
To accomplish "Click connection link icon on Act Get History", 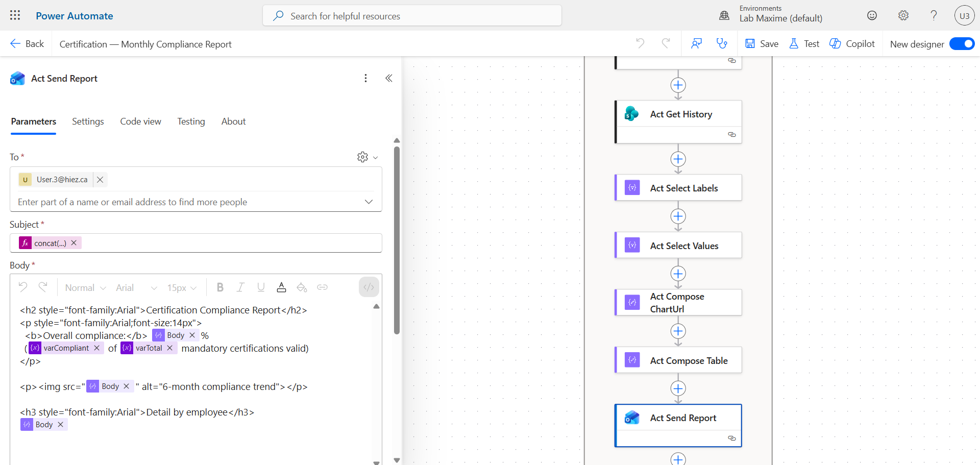I will pos(732,135).
